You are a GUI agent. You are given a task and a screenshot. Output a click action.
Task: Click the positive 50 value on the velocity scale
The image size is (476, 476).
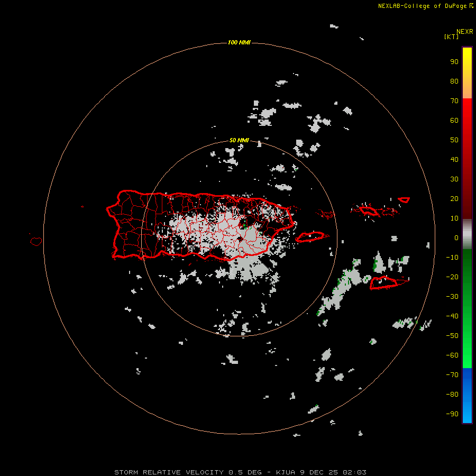pos(454,140)
